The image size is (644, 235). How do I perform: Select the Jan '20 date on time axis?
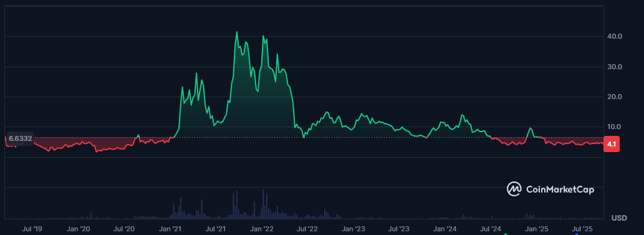[79, 228]
